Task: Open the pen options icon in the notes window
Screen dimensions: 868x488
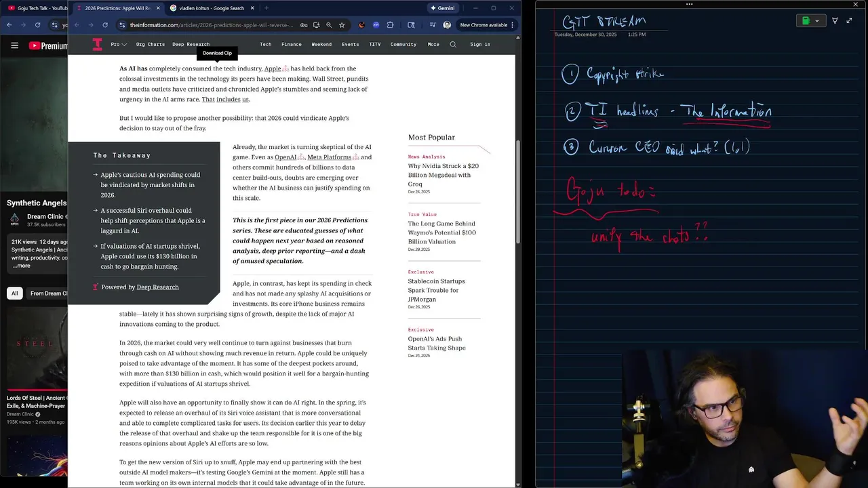Action: pos(835,20)
